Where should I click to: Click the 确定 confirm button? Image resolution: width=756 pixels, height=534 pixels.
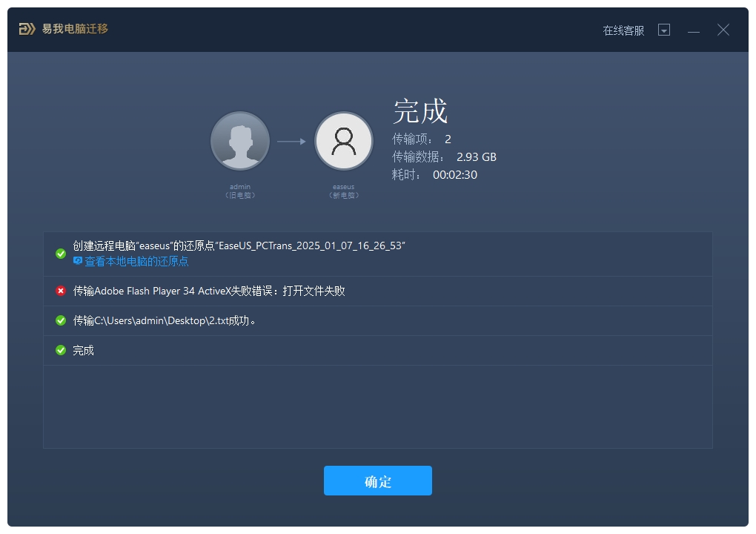click(x=378, y=481)
